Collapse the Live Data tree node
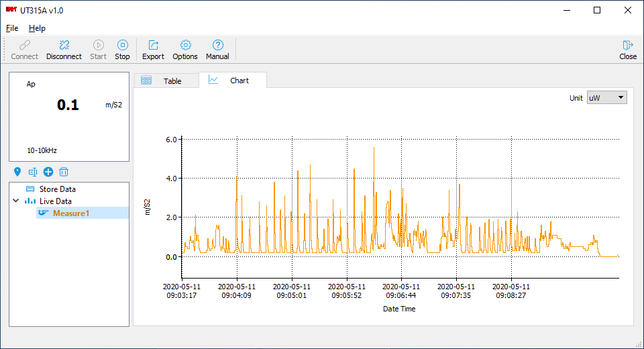Screen dimensions: 644x349 [x=16, y=201]
